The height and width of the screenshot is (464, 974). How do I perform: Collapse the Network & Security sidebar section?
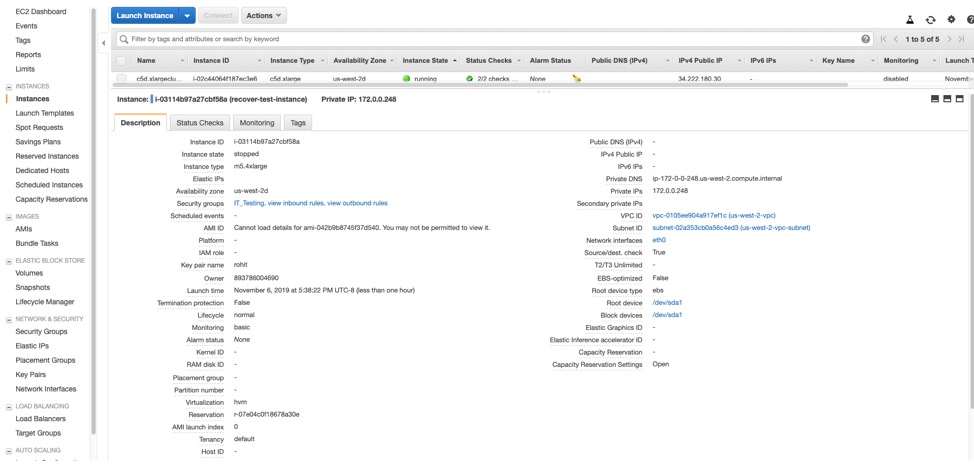click(9, 319)
